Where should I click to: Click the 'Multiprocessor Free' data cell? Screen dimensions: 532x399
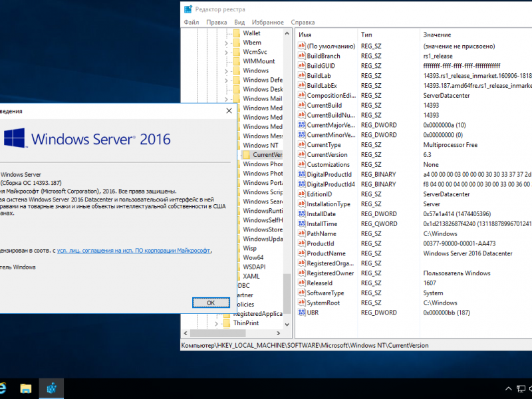coord(450,145)
